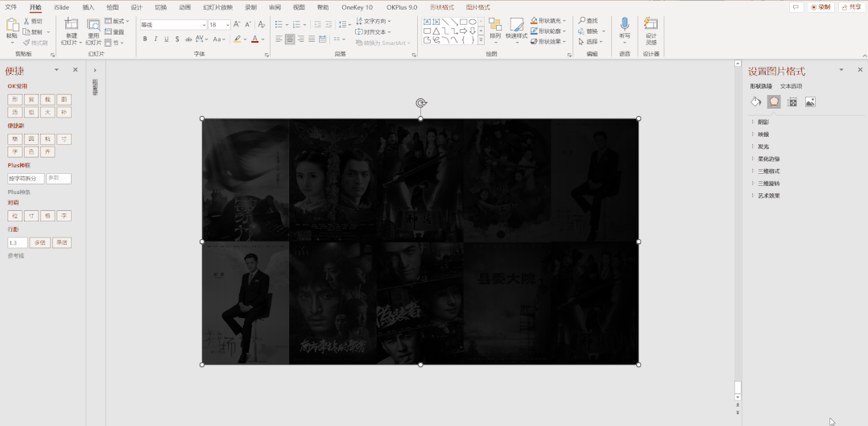This screenshot has width=868, height=426.
Task: Select the right arrow shape in gallery
Action: [x=463, y=31]
